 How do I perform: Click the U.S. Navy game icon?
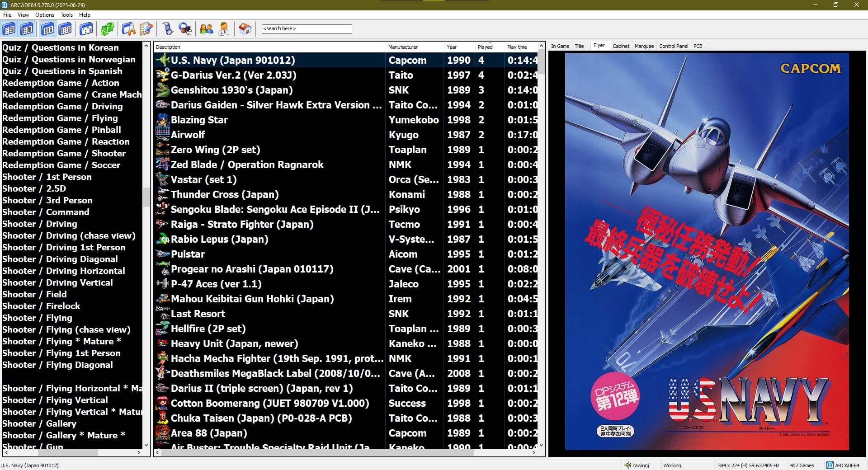tap(163, 60)
